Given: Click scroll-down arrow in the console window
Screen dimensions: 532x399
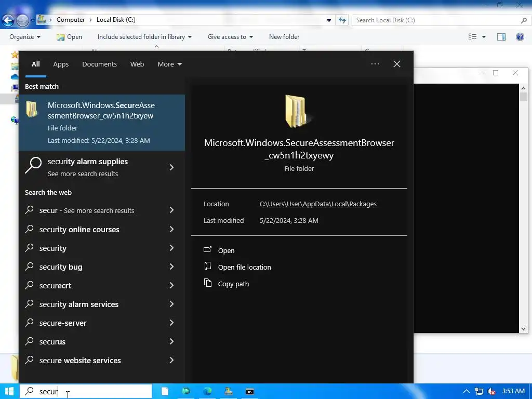Looking at the screenshot, I should point(523,328).
